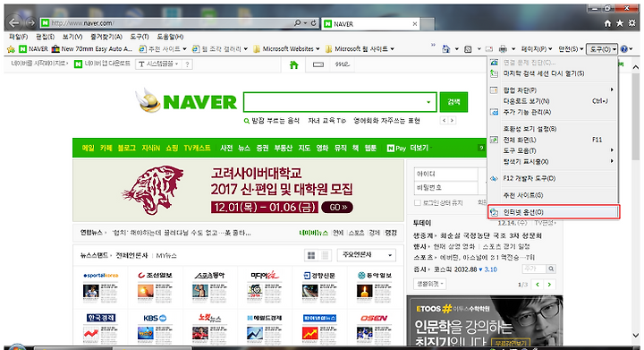Choose F12 개발자 도구(D) entry
The width and height of the screenshot is (644, 350).
[x=554, y=178]
